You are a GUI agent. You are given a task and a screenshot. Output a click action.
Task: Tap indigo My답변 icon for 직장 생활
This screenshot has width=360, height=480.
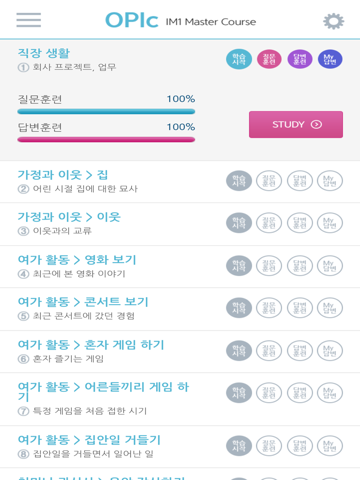[x=330, y=59]
